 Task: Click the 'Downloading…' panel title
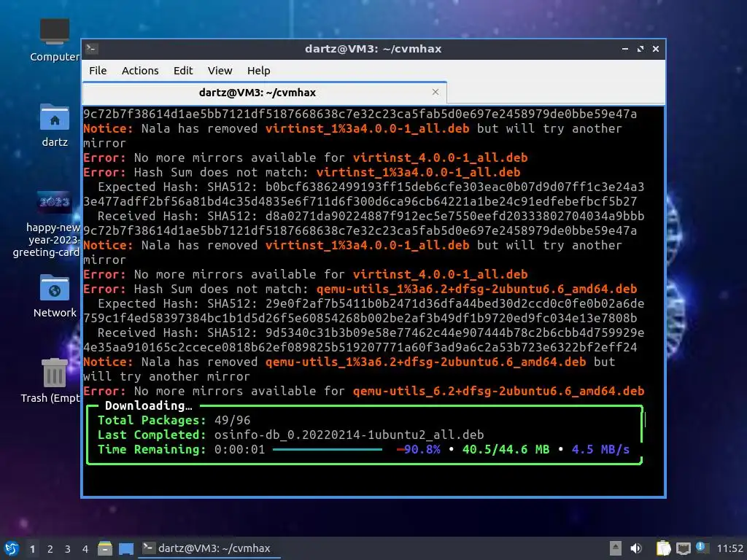(148, 405)
